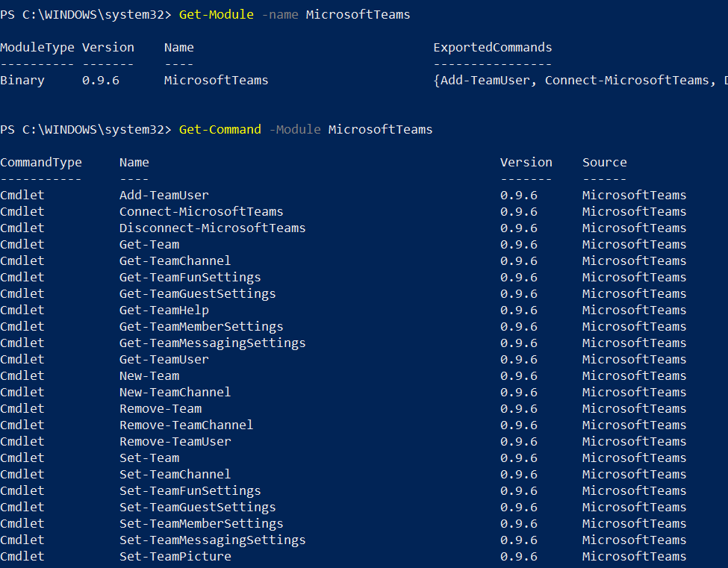Click the Disconnect-MicrosoftTeams cmdlet name
This screenshot has width=728, height=568.
212,228
